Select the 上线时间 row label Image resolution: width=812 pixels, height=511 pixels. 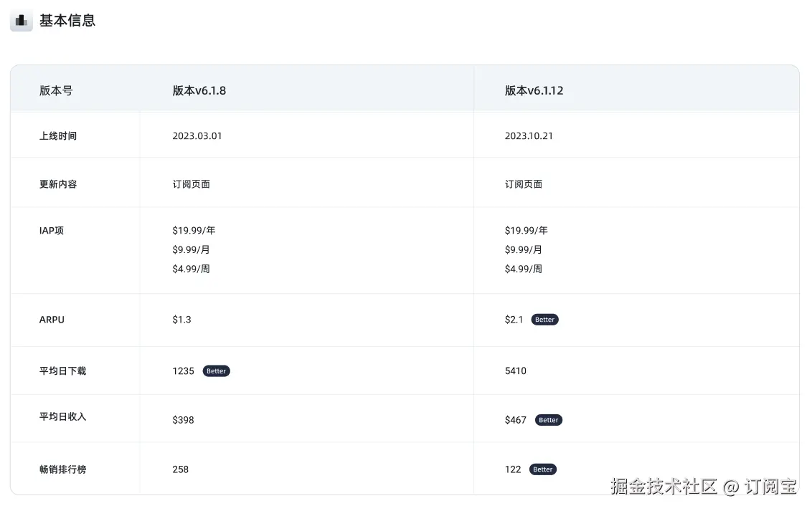coord(57,135)
